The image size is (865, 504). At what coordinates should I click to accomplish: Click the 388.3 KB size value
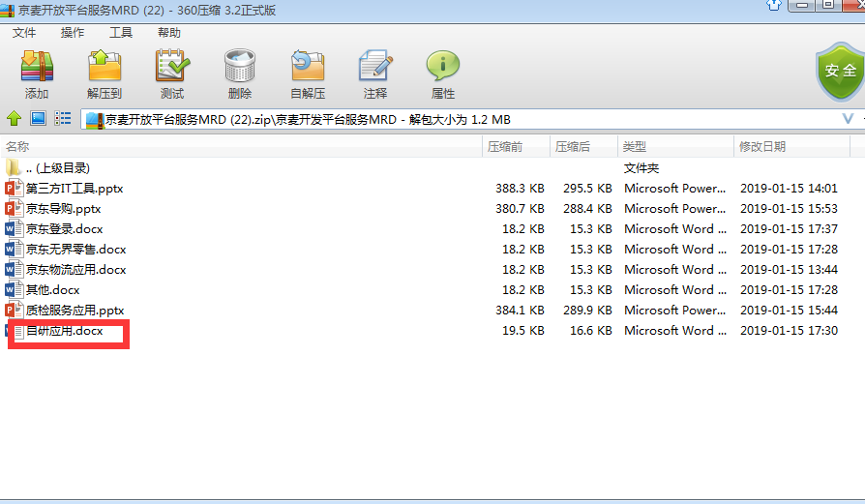pyautogui.click(x=520, y=188)
